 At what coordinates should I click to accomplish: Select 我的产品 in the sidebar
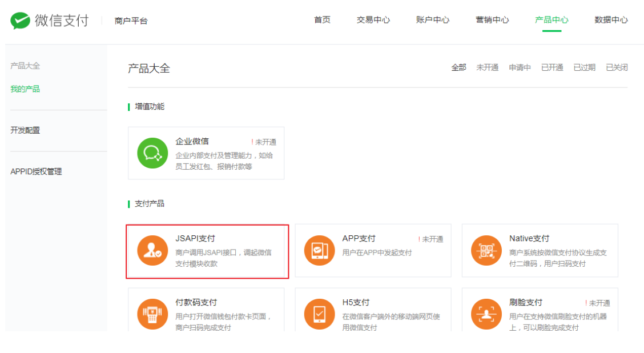[x=25, y=89]
